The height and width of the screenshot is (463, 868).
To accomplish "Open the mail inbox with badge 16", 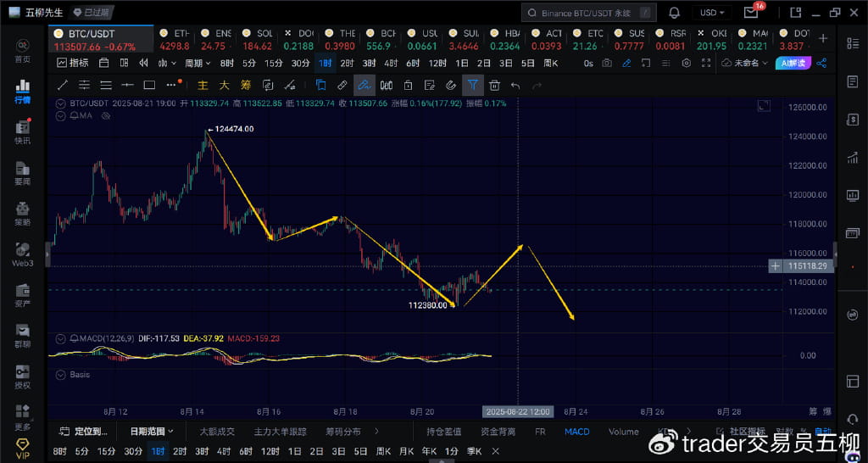I will point(752,12).
